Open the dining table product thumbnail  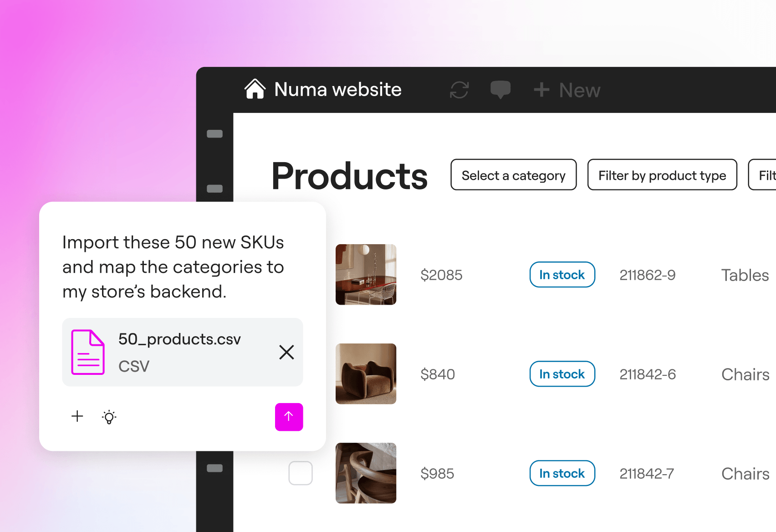(366, 275)
